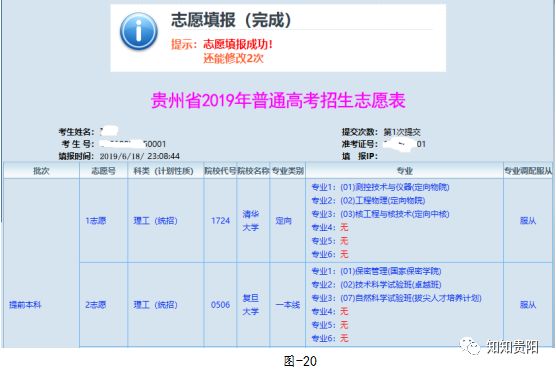The image size is (556, 371).
Task: Click the 一本线 category cell
Action: (x=288, y=305)
